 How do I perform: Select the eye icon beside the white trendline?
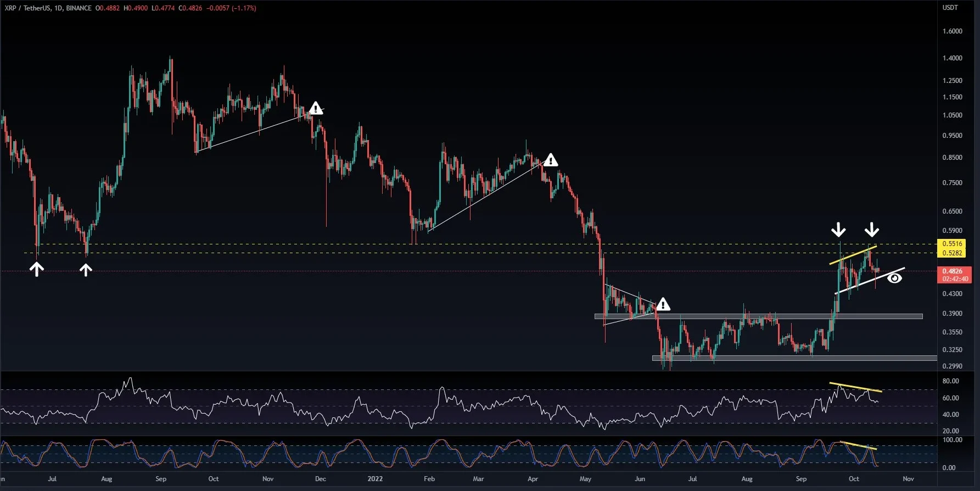[x=895, y=278]
